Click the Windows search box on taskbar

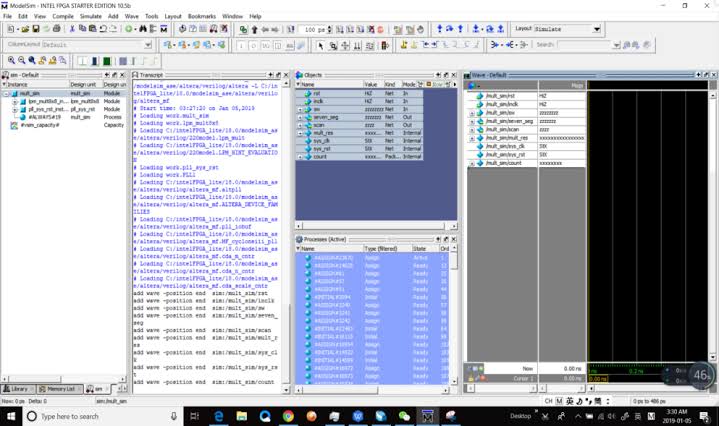click(101, 416)
